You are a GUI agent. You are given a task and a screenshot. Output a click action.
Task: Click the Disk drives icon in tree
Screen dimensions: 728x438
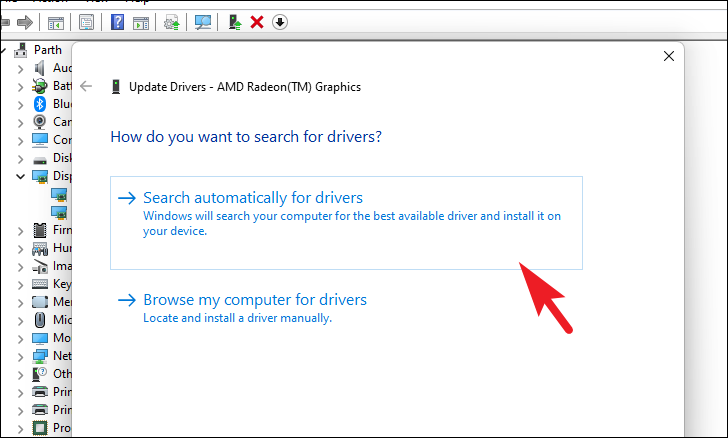(x=39, y=160)
